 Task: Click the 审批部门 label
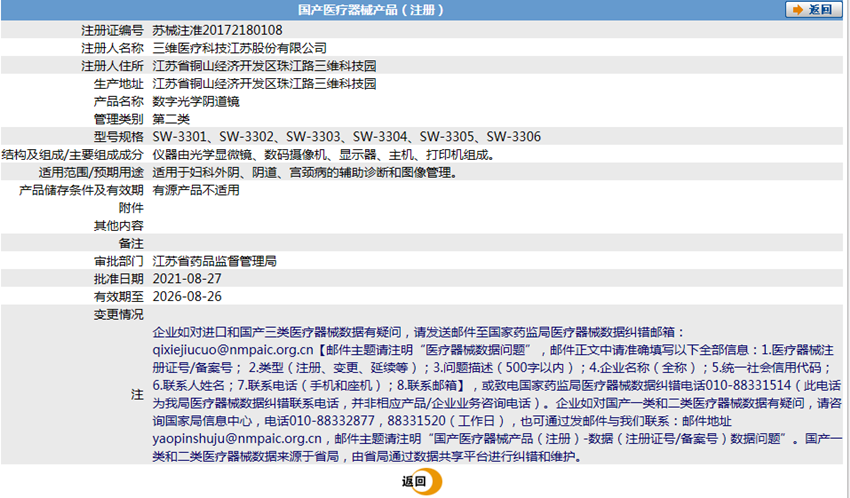click(x=118, y=261)
